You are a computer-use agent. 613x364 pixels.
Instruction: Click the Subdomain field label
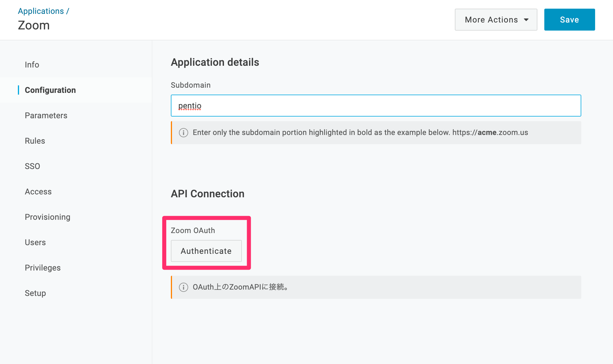coord(191,85)
